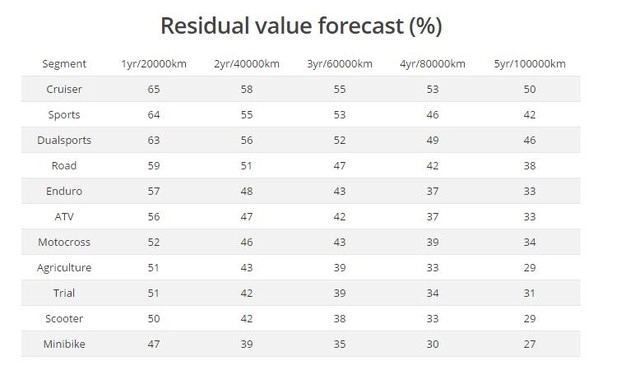The height and width of the screenshot is (370, 640).
Task: Click the Minibike row label
Action: [64, 344]
